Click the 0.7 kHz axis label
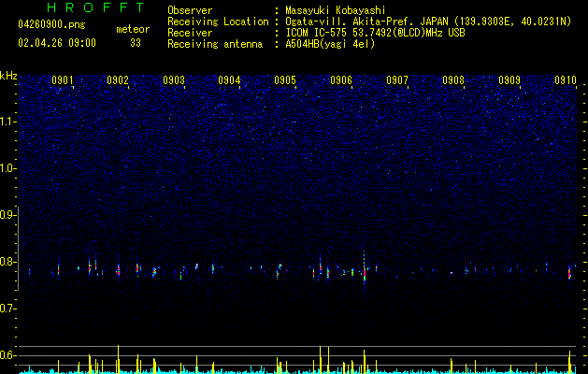588x374 pixels. (x=8, y=309)
